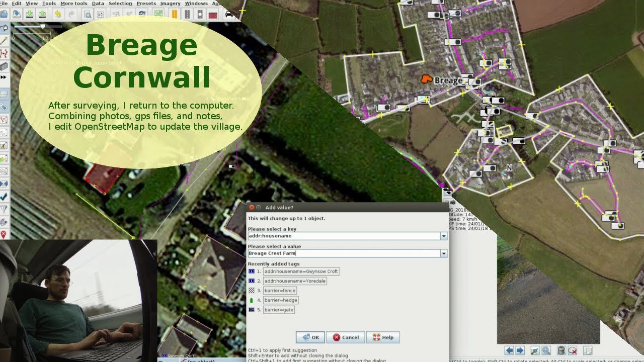Image resolution: width=644 pixels, height=362 pixels.
Task: Choose recent tag barrier=hedge
Action: (x=281, y=300)
